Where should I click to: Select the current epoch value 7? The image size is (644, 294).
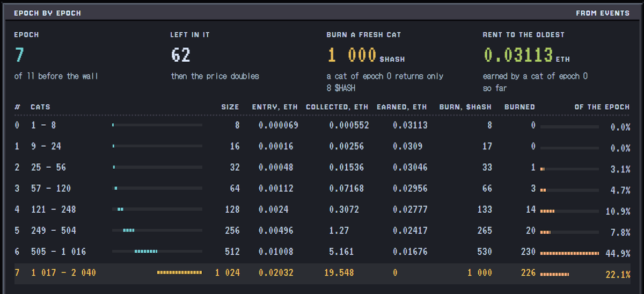tap(19, 55)
